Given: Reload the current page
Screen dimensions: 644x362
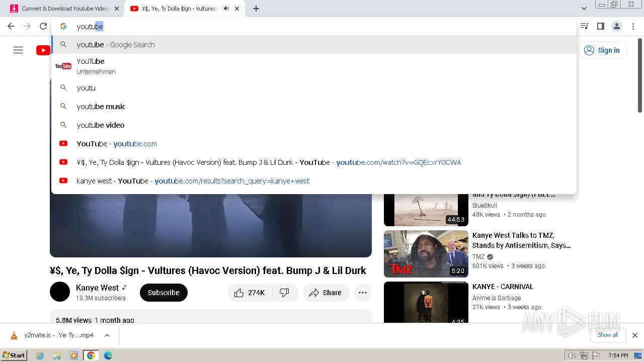Looking at the screenshot, I should point(43,26).
